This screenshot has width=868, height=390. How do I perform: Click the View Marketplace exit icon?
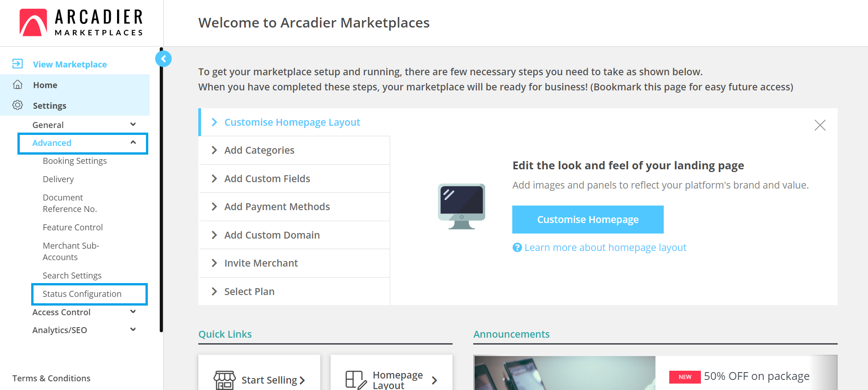pyautogui.click(x=17, y=64)
